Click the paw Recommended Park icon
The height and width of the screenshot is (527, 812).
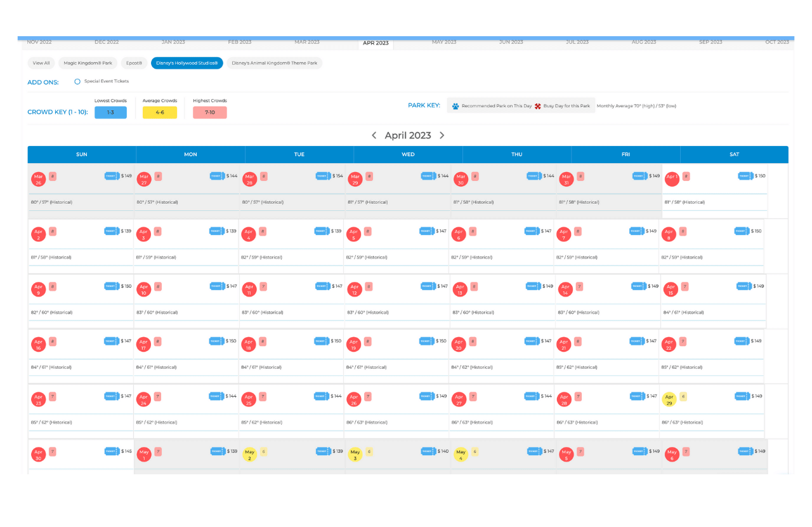click(x=455, y=106)
